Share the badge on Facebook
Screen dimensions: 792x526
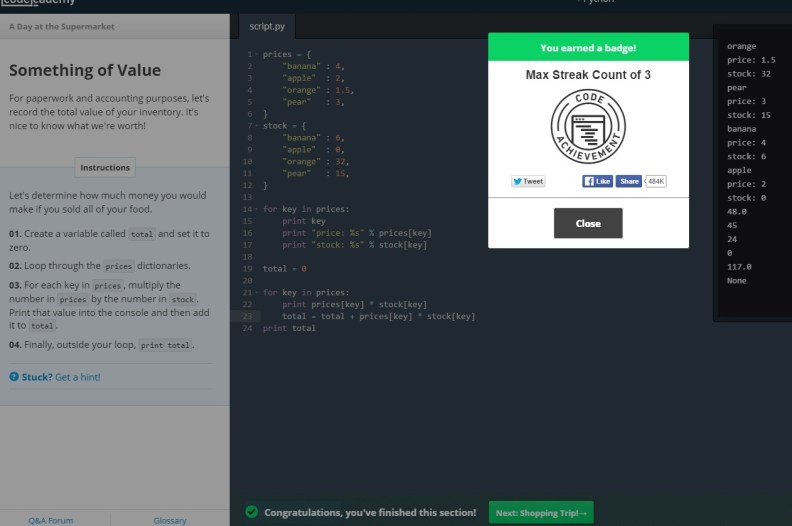click(629, 181)
